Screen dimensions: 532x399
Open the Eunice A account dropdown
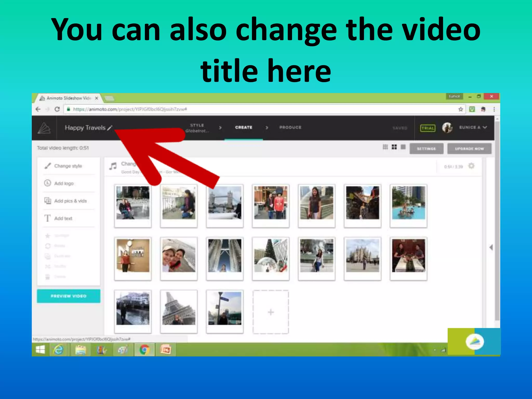(473, 127)
